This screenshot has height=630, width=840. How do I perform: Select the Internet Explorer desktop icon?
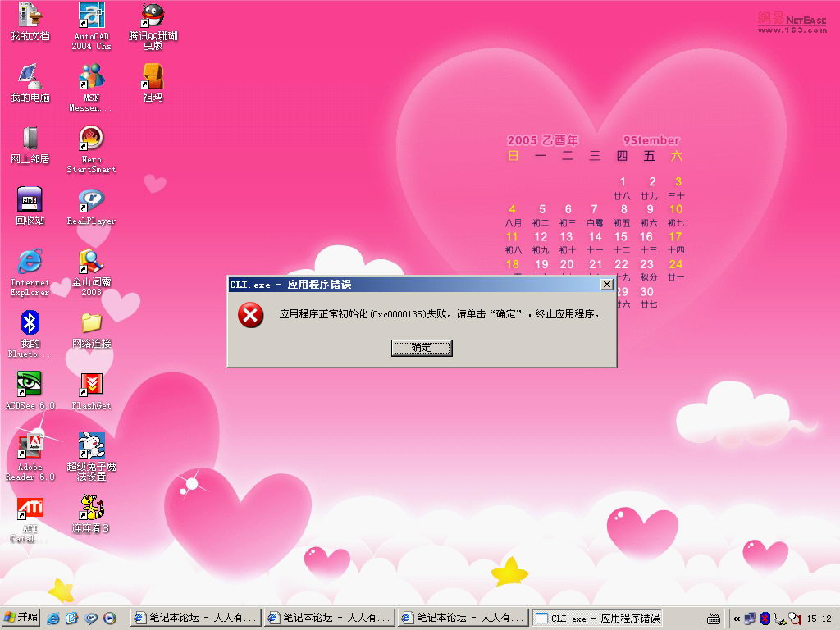pos(30,273)
